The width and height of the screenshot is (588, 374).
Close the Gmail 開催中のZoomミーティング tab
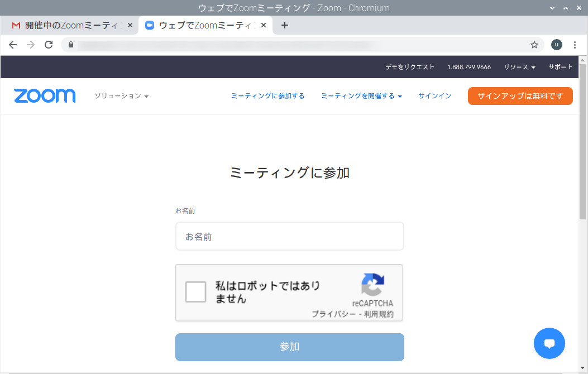130,25
